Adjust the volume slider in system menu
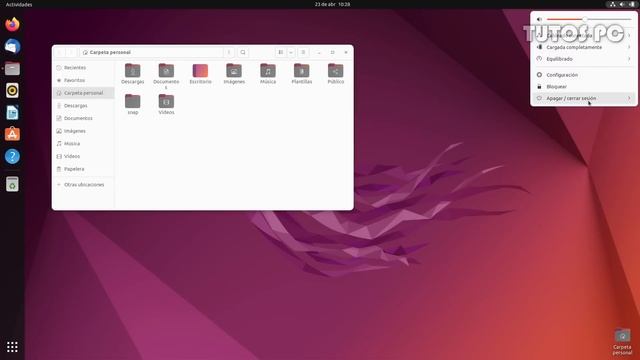 (x=589, y=19)
